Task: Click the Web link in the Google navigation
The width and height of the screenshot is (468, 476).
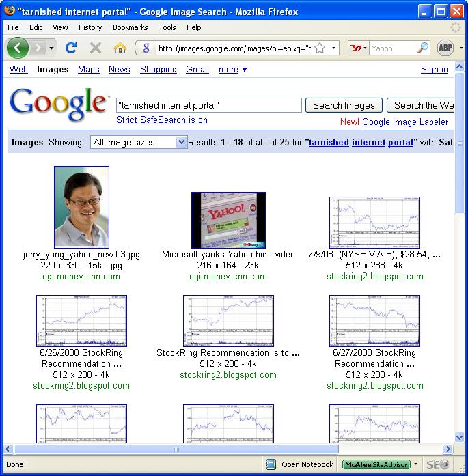Action: [x=18, y=70]
